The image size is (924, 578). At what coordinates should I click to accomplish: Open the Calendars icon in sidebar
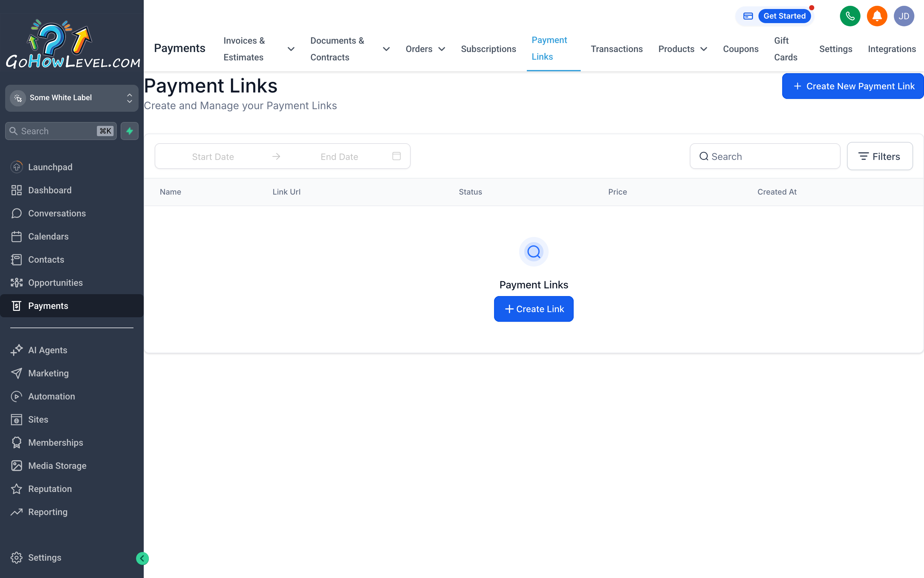(x=16, y=236)
